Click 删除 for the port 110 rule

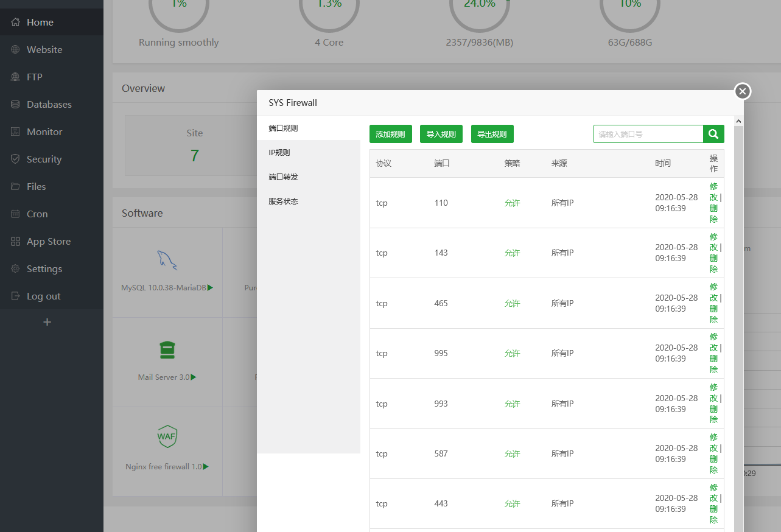pyautogui.click(x=714, y=214)
